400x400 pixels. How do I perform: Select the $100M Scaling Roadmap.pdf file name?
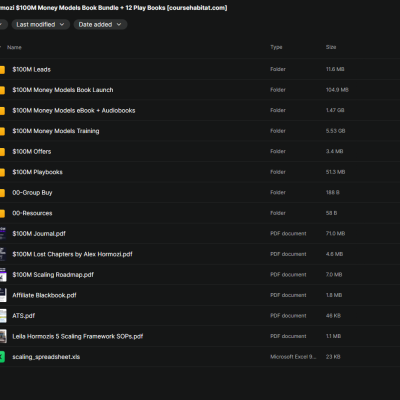53,275
